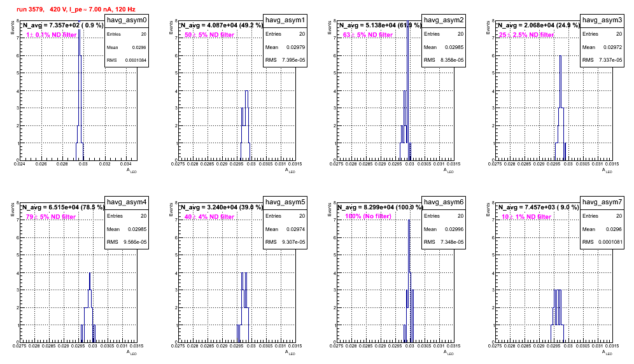
Task: Click the red 'run 3579, 420 V' title text
Action: [76, 10]
